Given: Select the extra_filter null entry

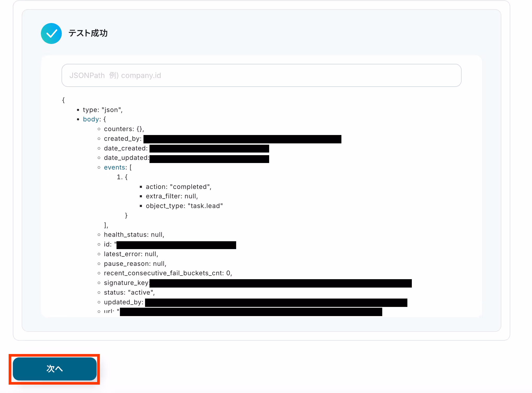Looking at the screenshot, I should click(171, 196).
